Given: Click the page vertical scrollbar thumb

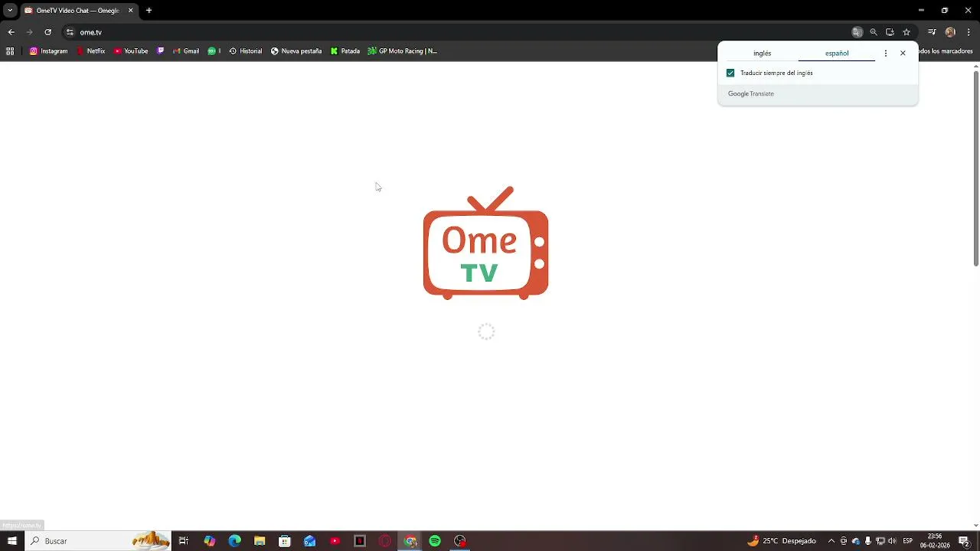Looking at the screenshot, I should [x=975, y=168].
